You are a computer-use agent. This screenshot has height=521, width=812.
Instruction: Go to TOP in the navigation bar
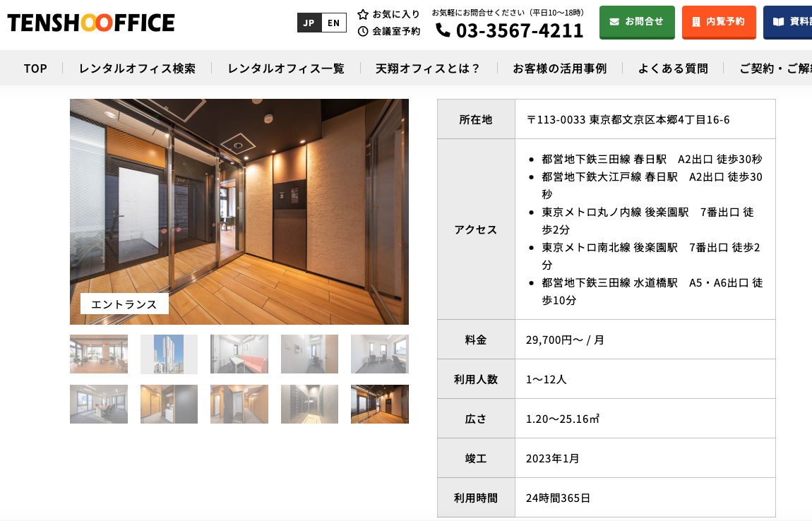pyautogui.click(x=35, y=68)
